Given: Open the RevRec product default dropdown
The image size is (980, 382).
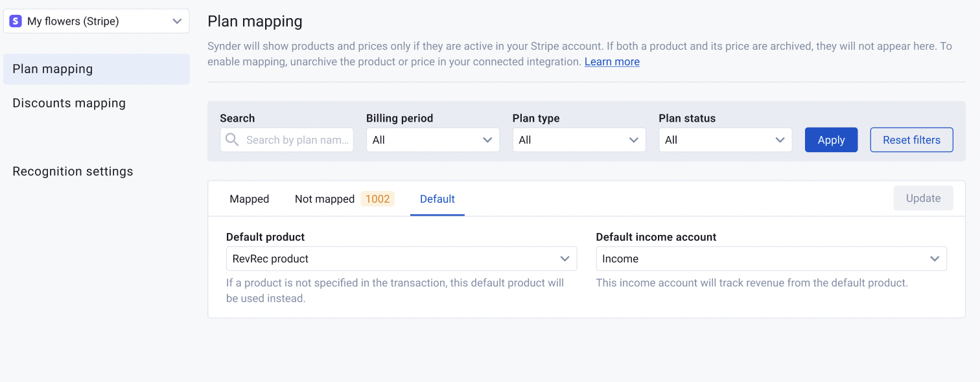Looking at the screenshot, I should (401, 258).
